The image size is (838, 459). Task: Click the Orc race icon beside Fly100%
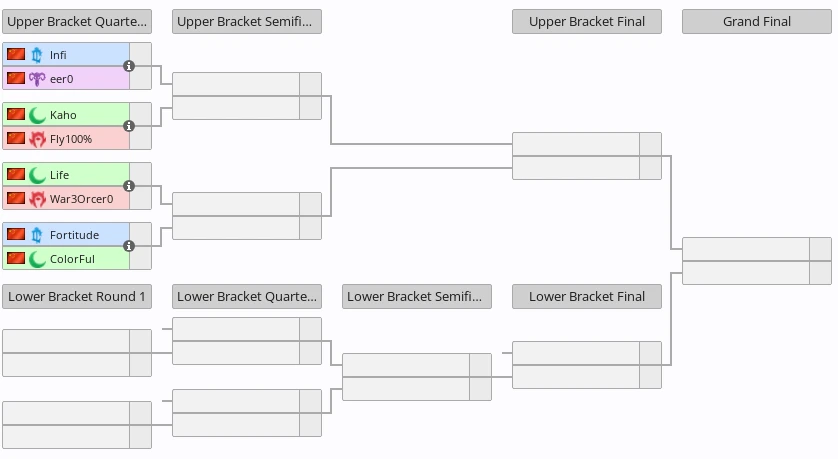point(37,138)
